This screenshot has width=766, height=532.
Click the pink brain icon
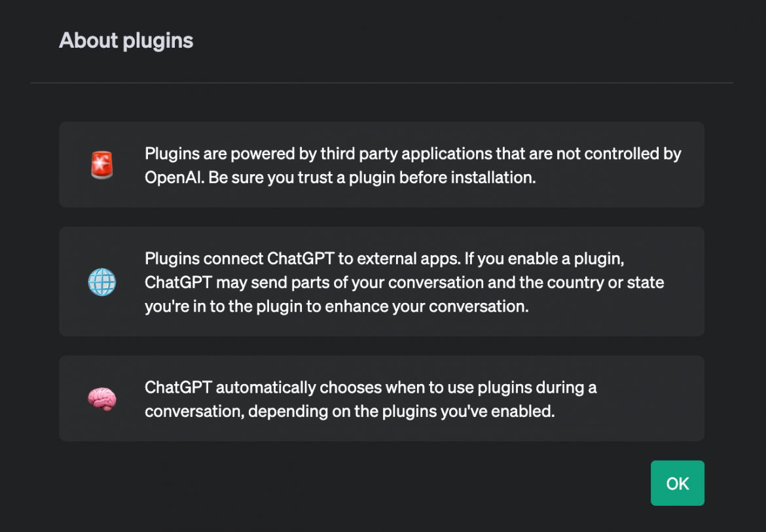coord(101,399)
